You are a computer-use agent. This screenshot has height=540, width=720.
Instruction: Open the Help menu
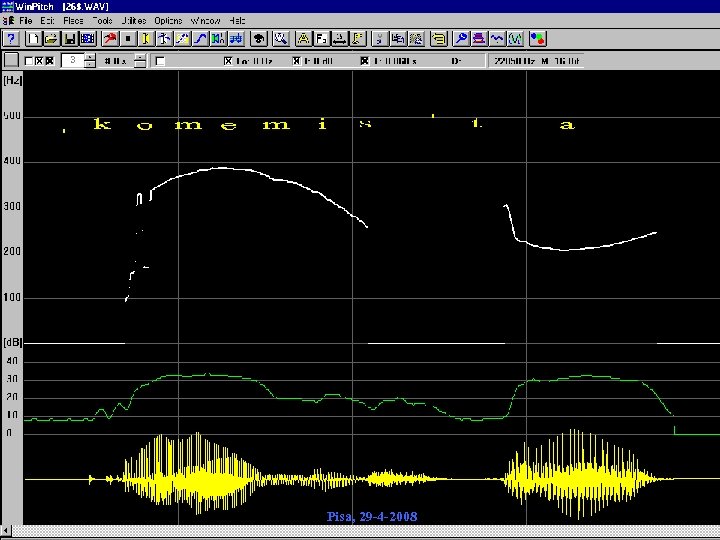point(237,21)
